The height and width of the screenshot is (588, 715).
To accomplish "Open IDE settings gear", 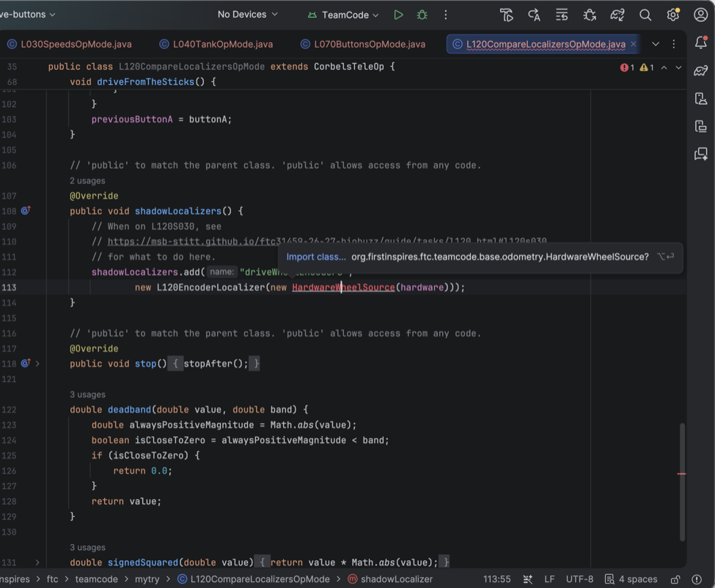I will point(673,15).
